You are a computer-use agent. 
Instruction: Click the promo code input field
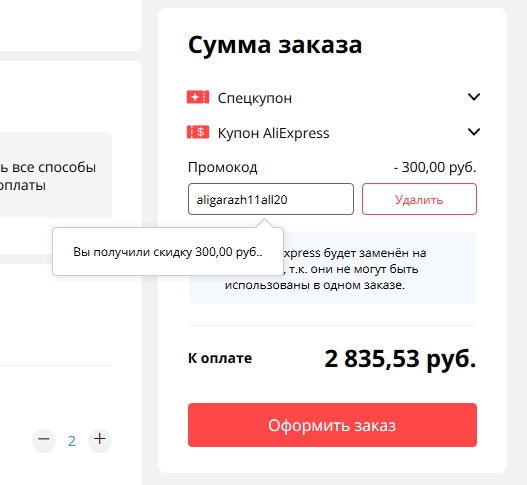[x=271, y=199]
